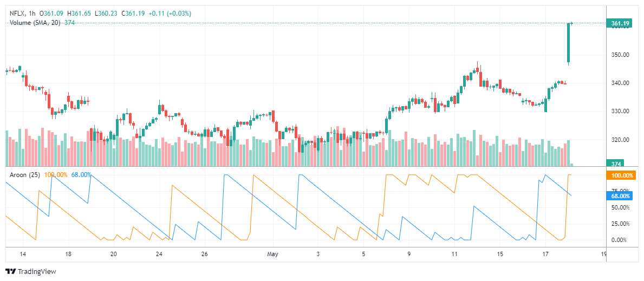Click the blue Aroon legend value 68.00%
This screenshot has width=644, height=281.
[x=81, y=174]
